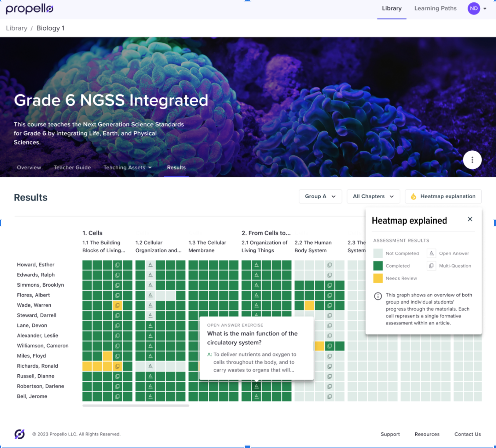Click the open answer cell for Ralph Edwards
Image resolution: width=496 pixels, height=448 pixels.
point(150,275)
